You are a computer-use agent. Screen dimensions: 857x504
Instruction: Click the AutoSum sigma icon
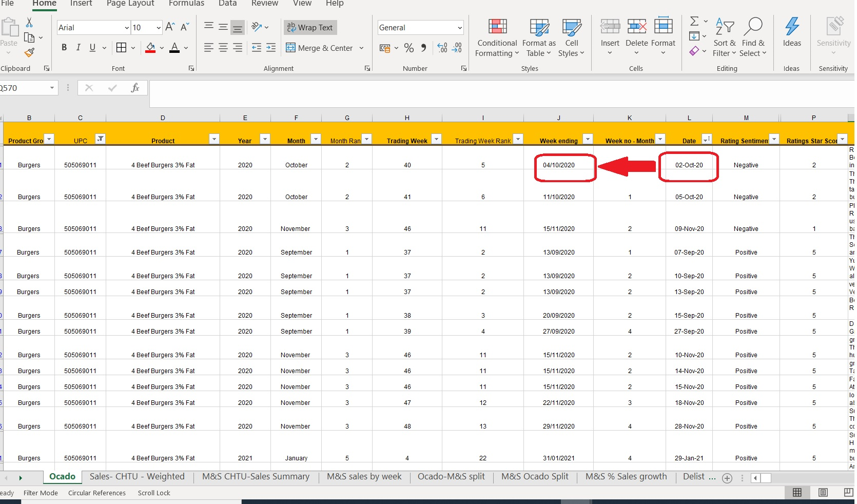click(x=694, y=21)
